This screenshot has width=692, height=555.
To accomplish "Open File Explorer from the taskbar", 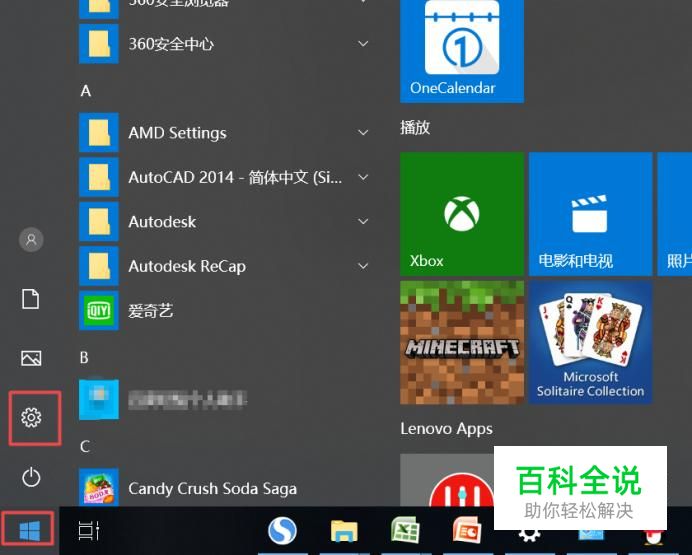I will pyautogui.click(x=344, y=531).
